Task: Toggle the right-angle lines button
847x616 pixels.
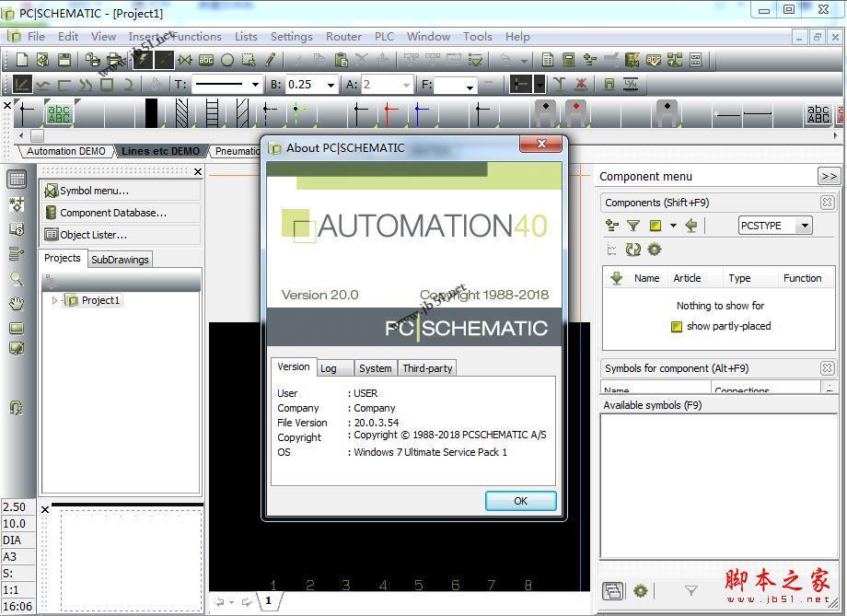Action: tap(64, 85)
